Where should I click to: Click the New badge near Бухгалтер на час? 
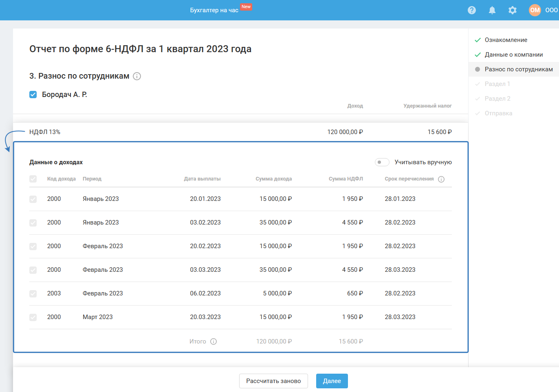click(x=246, y=7)
